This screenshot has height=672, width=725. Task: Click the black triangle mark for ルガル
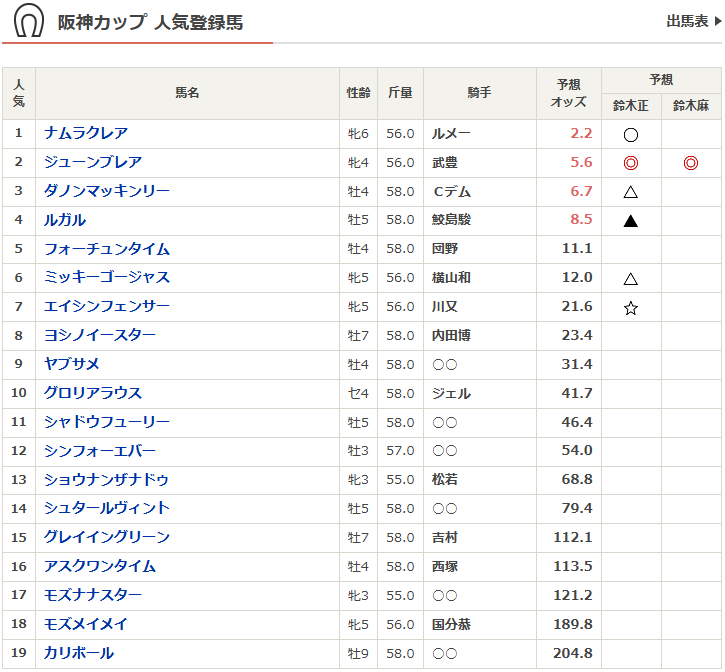click(x=631, y=221)
